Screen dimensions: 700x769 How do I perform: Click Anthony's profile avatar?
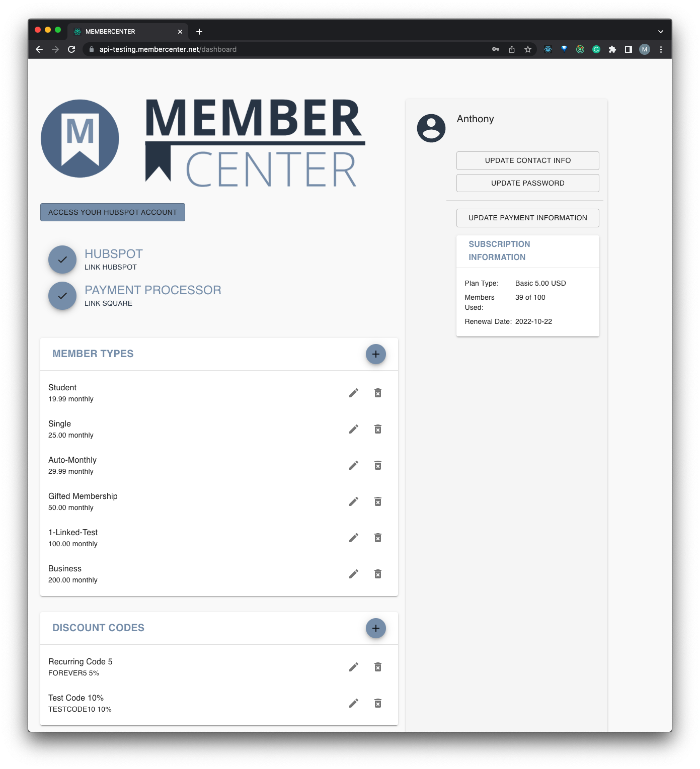[431, 128]
